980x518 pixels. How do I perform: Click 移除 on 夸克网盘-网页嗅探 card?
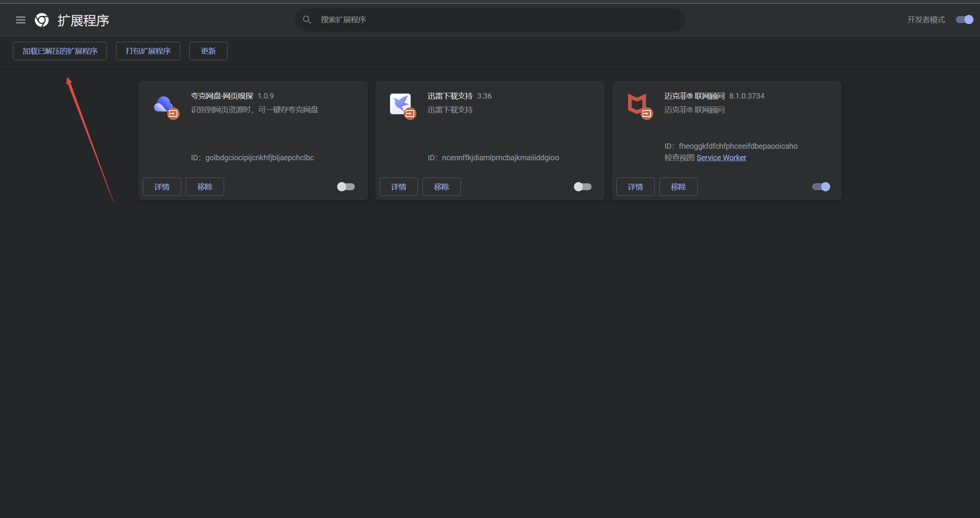pos(205,187)
